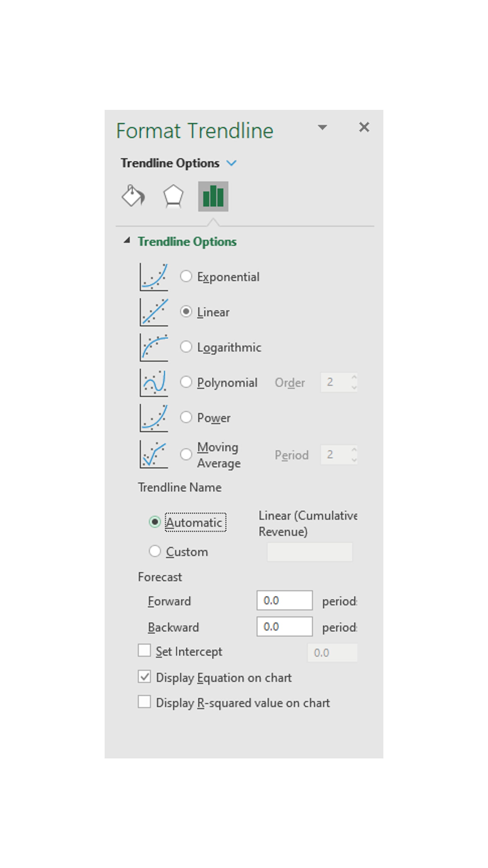Viewport: 488px width, 868px height.
Task: Open the Fill & Line paint bucket tab
Action: [x=133, y=196]
